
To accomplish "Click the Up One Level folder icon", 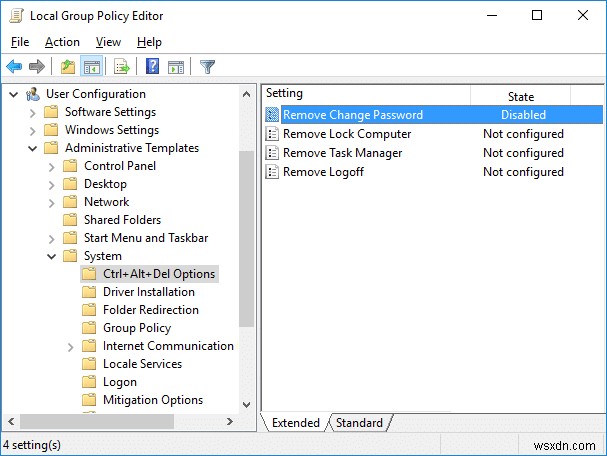I will [67, 67].
